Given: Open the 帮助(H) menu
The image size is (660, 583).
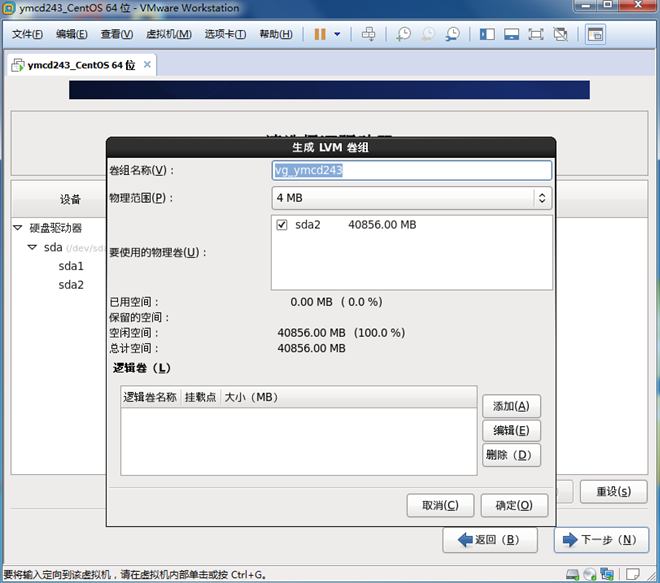Looking at the screenshot, I should pos(276,34).
